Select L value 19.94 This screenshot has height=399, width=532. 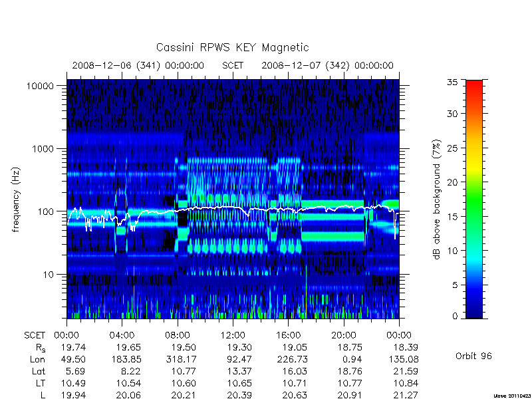tap(73, 395)
